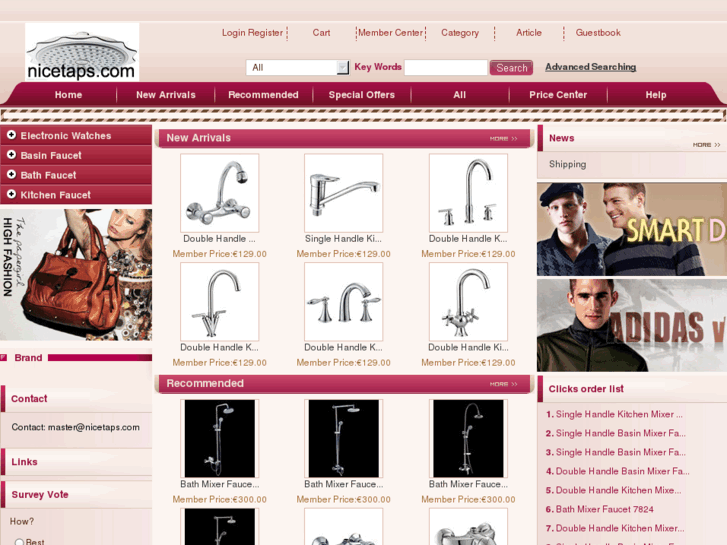The height and width of the screenshot is (545, 727).
Task: Click the Bath Faucet category label
Action: click(x=48, y=175)
